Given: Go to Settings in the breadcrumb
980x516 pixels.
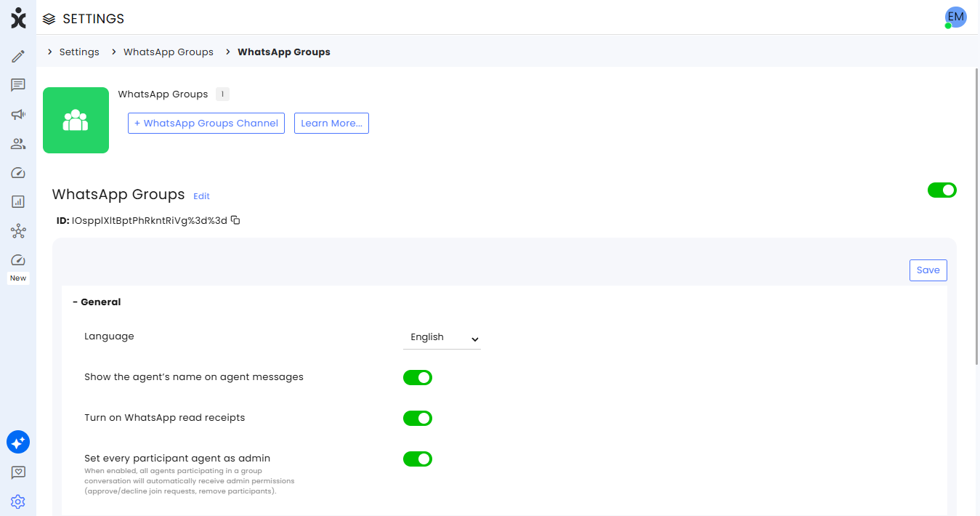Looking at the screenshot, I should pos(79,52).
